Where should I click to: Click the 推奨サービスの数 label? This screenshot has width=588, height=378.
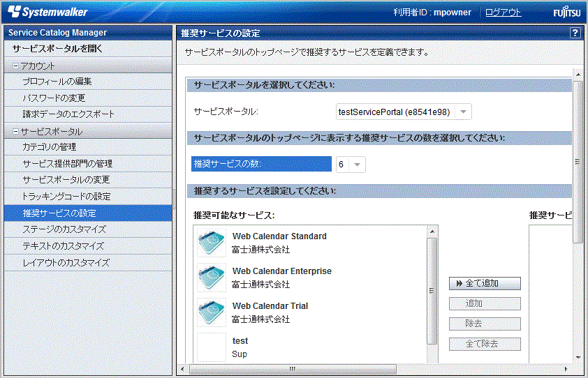(x=261, y=164)
